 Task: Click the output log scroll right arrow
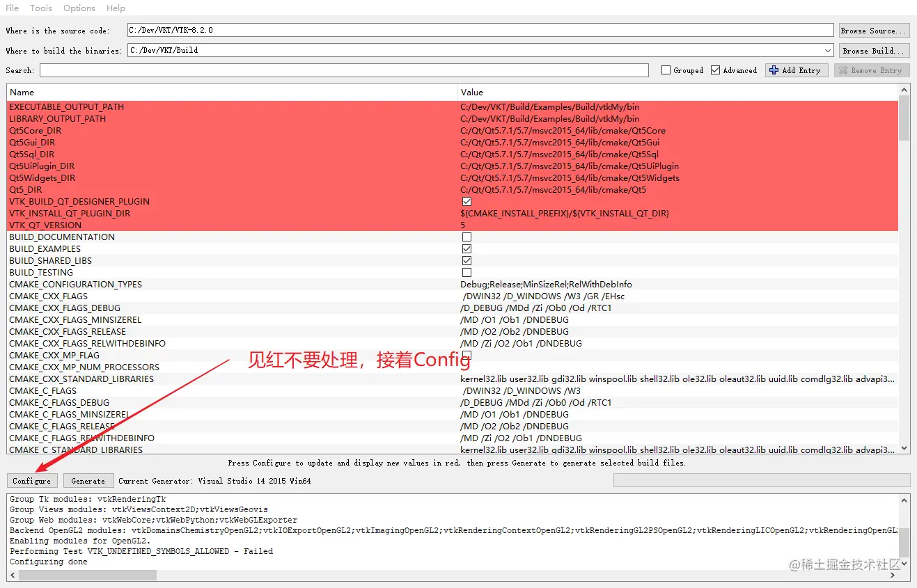pyautogui.click(x=893, y=575)
